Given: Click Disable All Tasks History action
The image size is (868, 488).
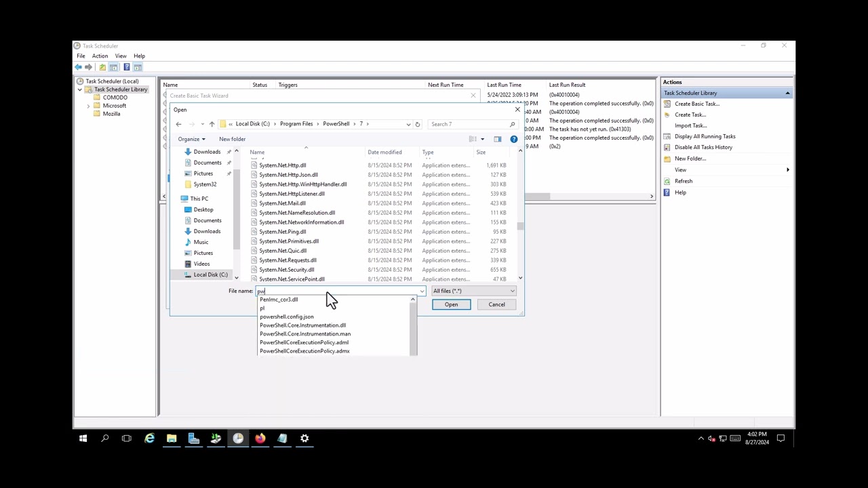Looking at the screenshot, I should click(703, 147).
